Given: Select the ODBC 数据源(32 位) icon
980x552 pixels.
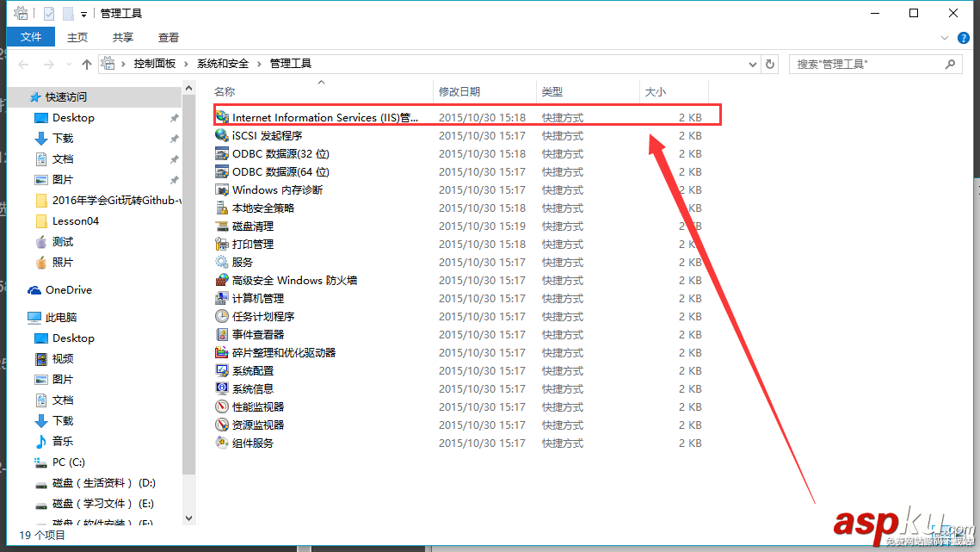Looking at the screenshot, I should click(222, 153).
